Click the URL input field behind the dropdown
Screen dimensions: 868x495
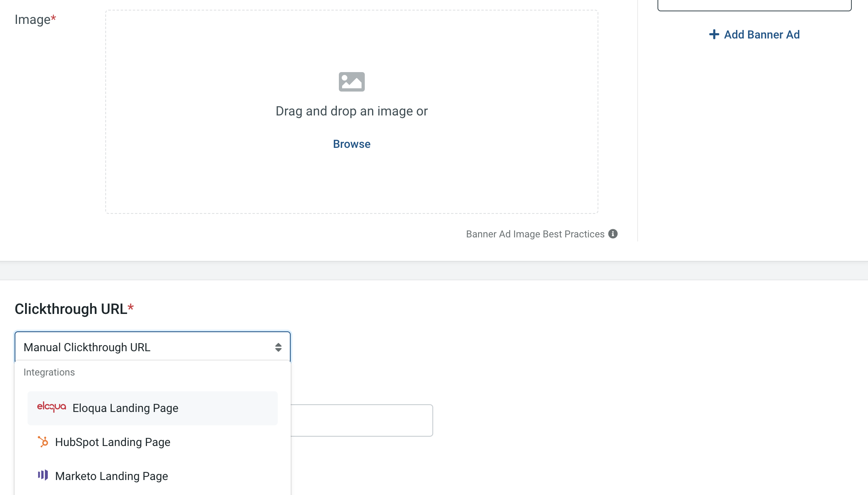[x=362, y=420]
